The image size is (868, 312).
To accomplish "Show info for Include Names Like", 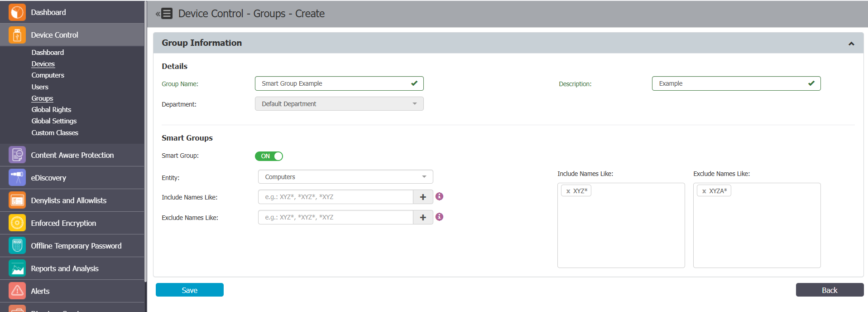I will pyautogui.click(x=439, y=196).
